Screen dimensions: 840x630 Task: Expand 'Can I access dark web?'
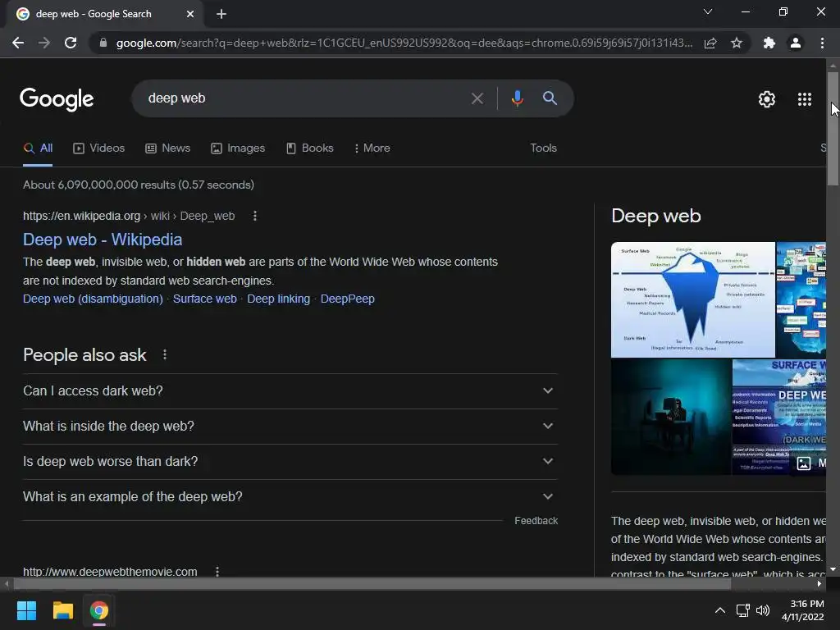pos(290,391)
